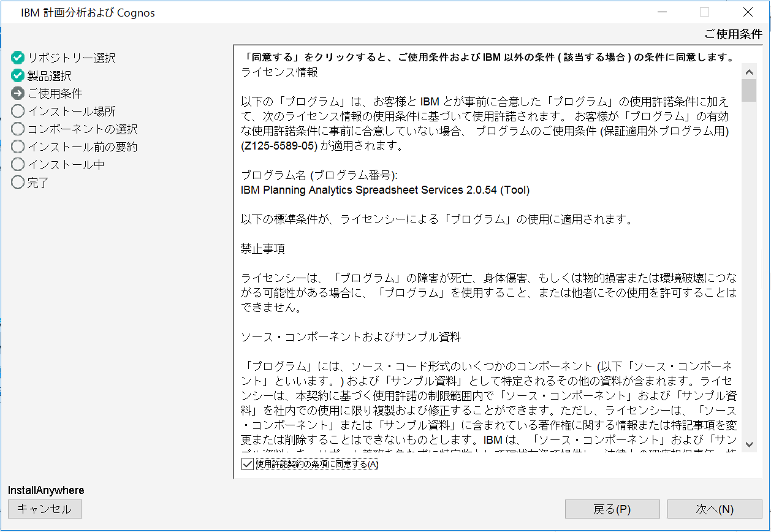The height and width of the screenshot is (532, 771).
Task: Select the インストール中 step label
Action: [x=66, y=165]
